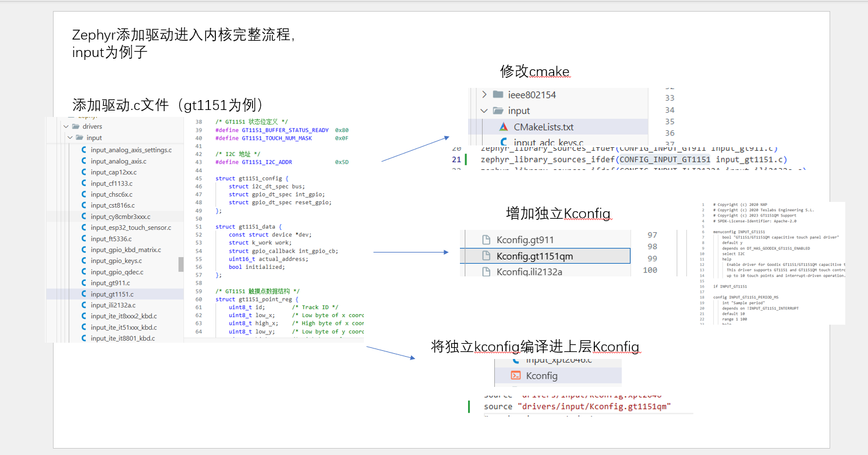Click the CMake icon beside CMakeLists.txt
The image size is (868, 455).
503,127
